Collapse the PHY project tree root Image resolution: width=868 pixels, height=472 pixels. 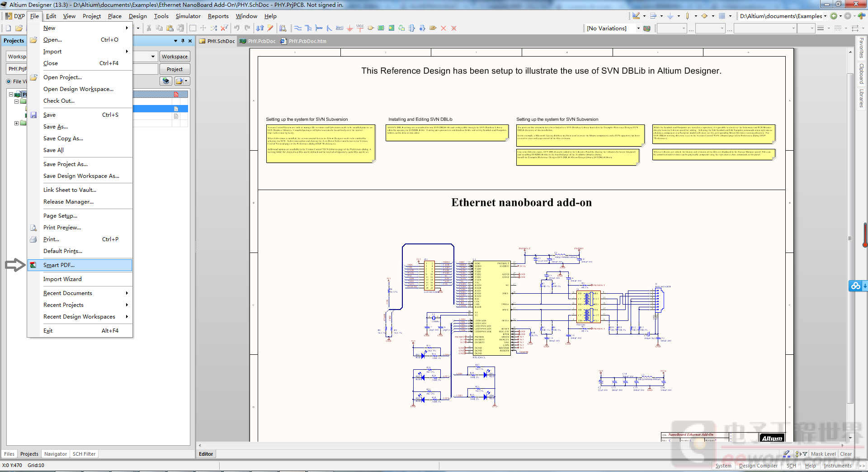click(11, 94)
